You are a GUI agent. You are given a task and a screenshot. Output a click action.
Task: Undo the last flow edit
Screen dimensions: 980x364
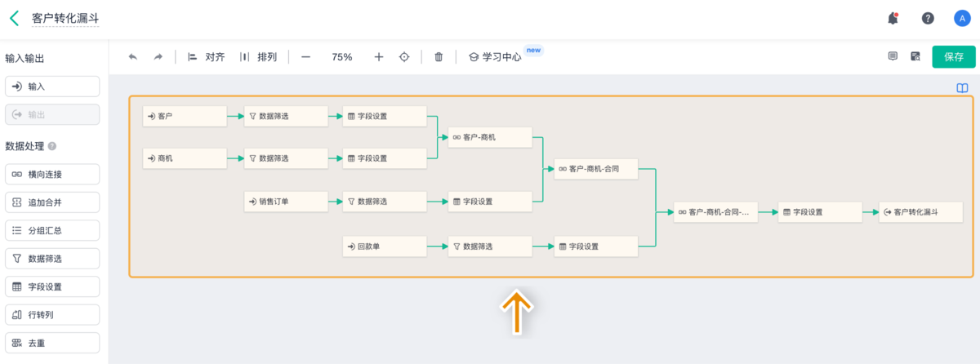133,57
